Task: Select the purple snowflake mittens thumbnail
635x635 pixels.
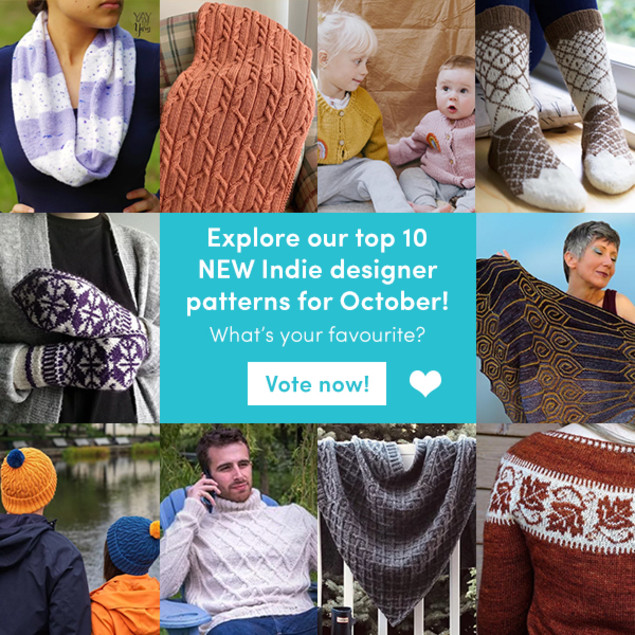Action: point(80,318)
